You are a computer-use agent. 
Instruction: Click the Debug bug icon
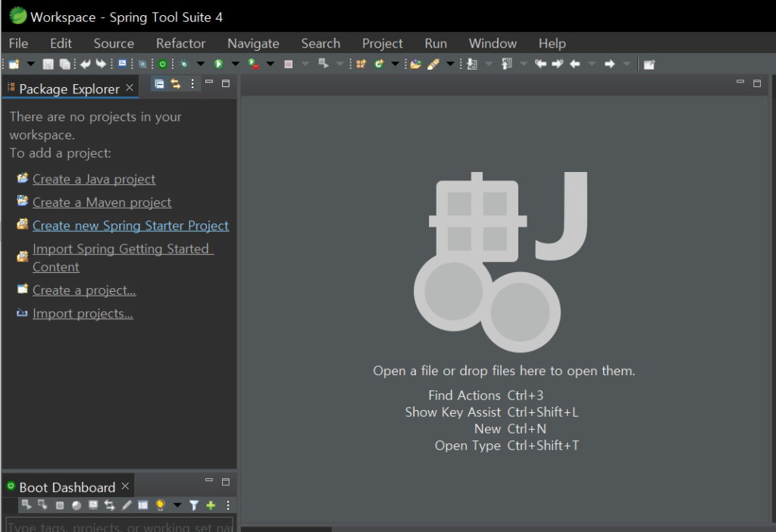point(183,64)
